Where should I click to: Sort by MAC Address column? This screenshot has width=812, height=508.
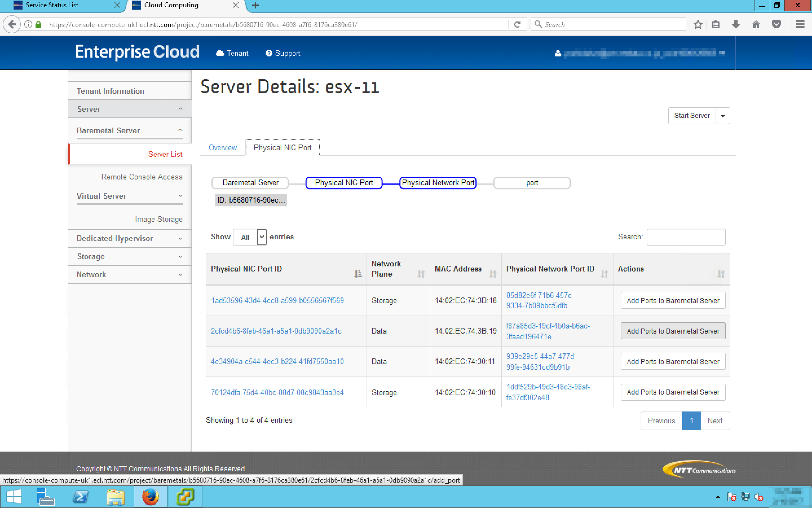[493, 274]
